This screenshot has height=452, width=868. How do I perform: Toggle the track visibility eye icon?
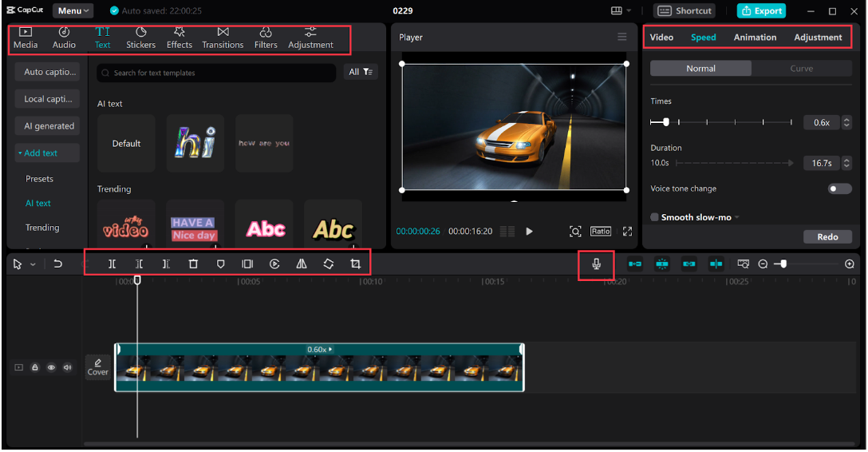pyautogui.click(x=51, y=367)
